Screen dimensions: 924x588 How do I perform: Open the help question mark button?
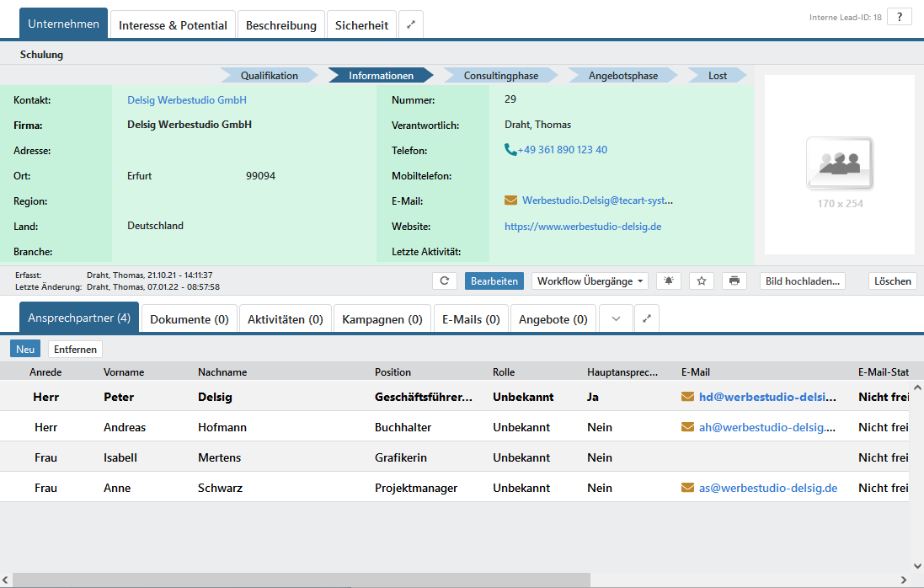coord(899,17)
